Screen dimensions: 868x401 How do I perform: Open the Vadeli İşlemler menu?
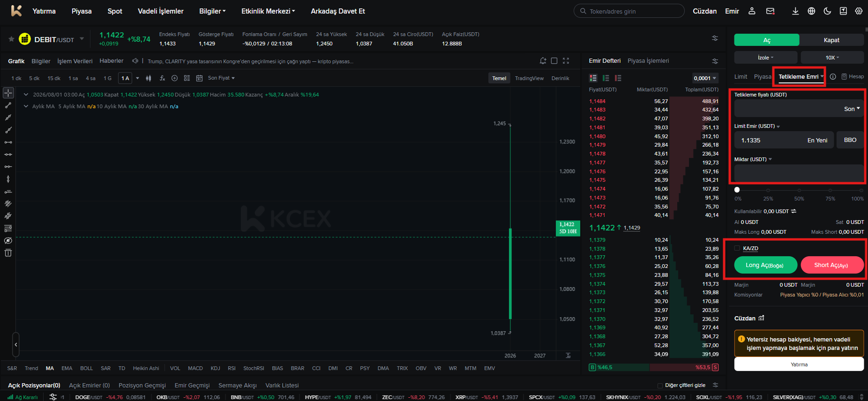tap(161, 11)
